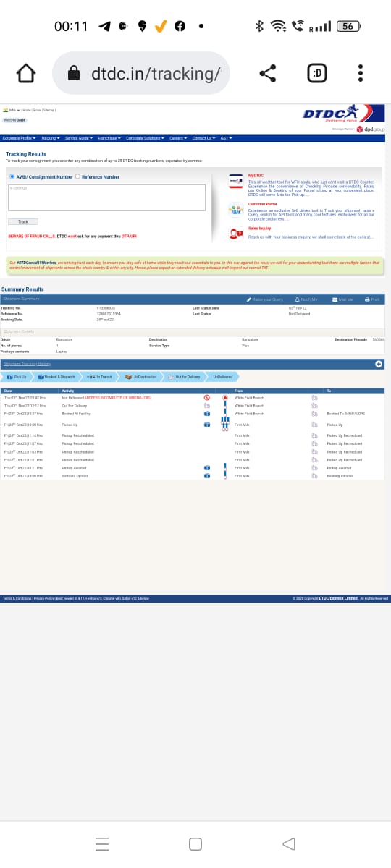Click the Track button
The width and height of the screenshot is (391, 868).
pyautogui.click(x=23, y=221)
